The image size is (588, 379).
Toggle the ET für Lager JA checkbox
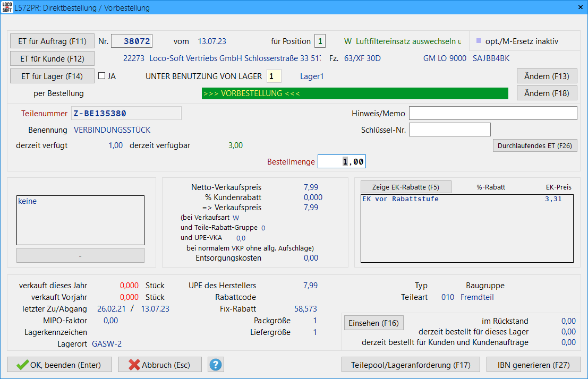pos(102,76)
